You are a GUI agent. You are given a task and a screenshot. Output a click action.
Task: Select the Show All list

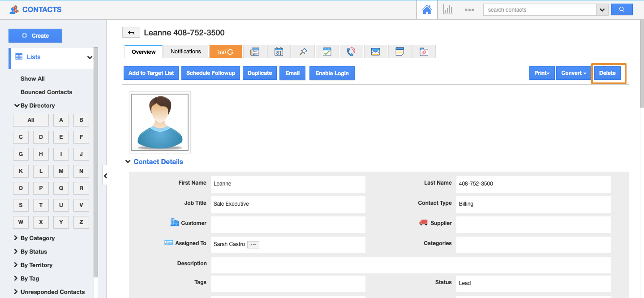pos(32,78)
